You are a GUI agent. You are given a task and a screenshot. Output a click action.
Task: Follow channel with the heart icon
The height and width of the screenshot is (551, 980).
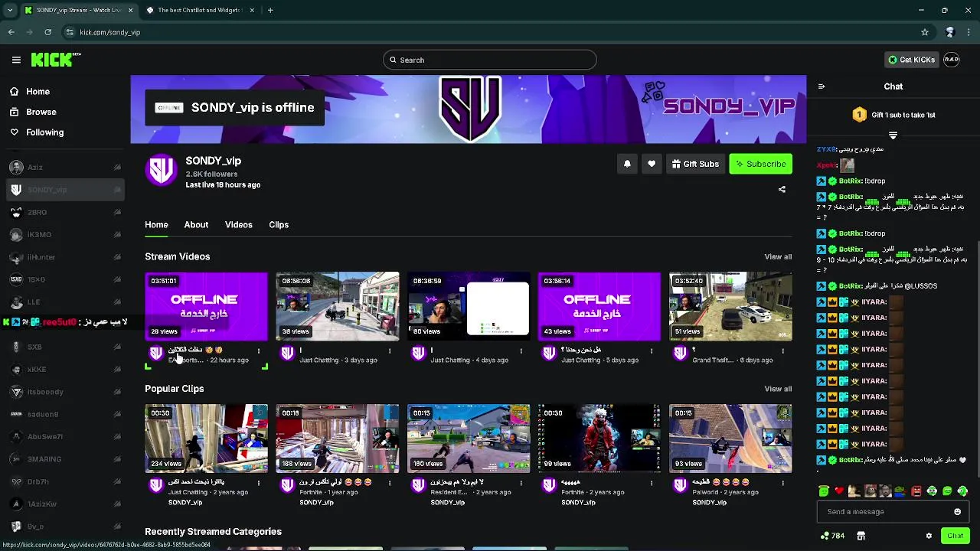(x=652, y=164)
